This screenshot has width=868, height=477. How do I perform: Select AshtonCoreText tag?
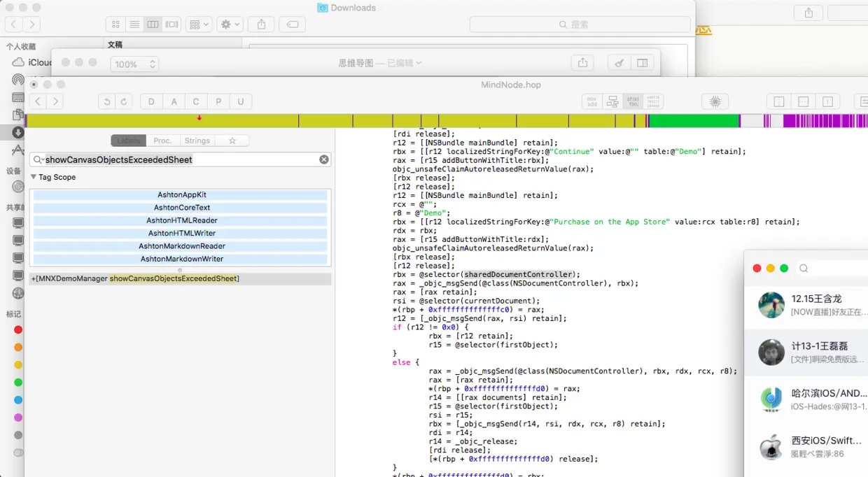181,207
